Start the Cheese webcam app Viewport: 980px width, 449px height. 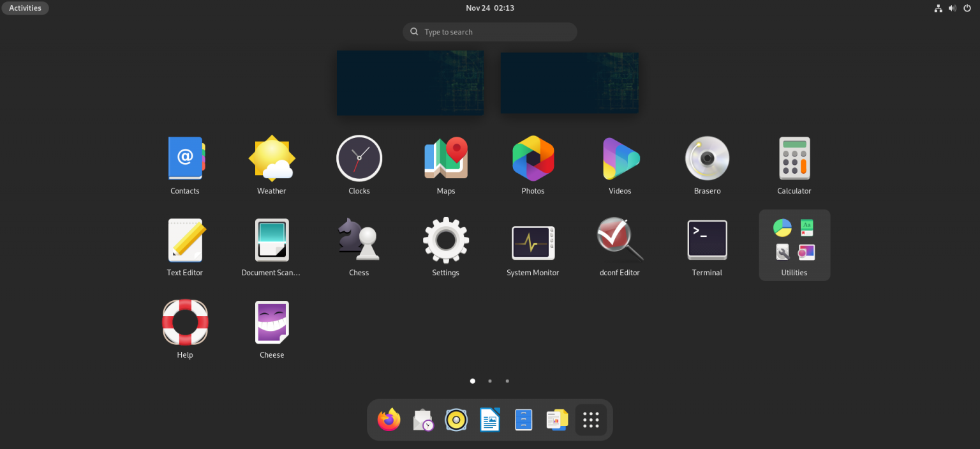(x=272, y=323)
